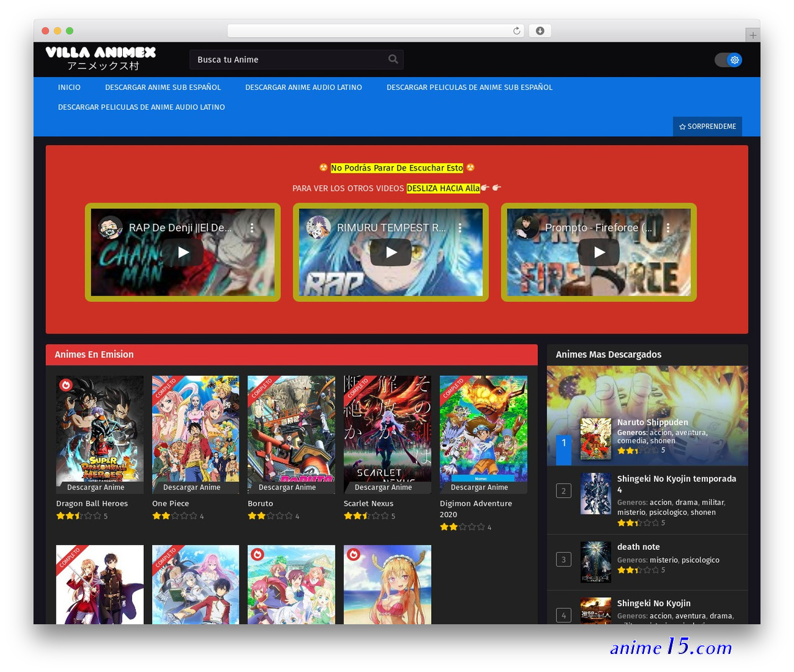Play the Prompto Fireforce video
This screenshot has width=794, height=672.
click(x=599, y=252)
